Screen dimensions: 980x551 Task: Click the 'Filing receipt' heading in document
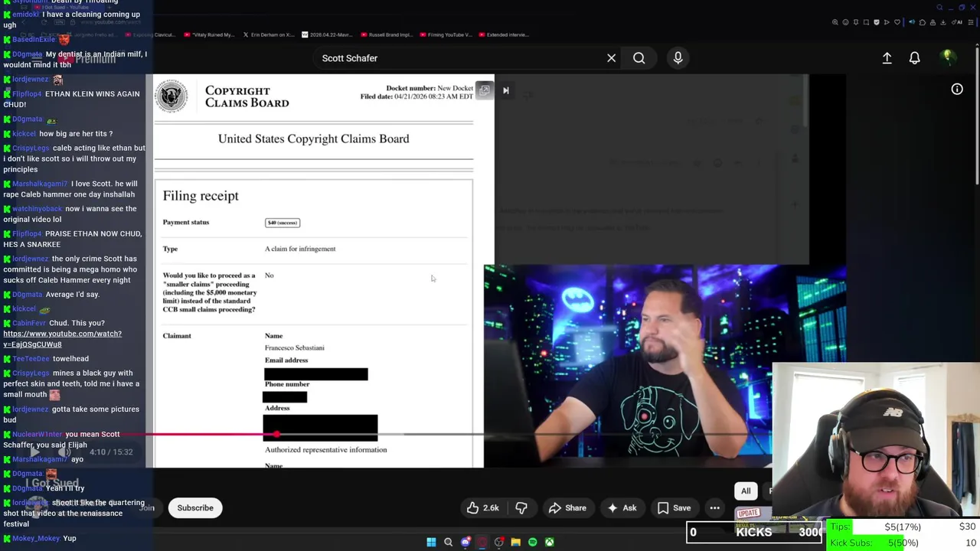(x=201, y=196)
